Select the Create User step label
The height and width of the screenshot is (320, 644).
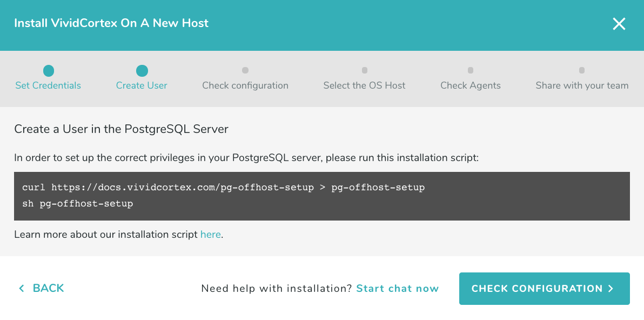(142, 85)
